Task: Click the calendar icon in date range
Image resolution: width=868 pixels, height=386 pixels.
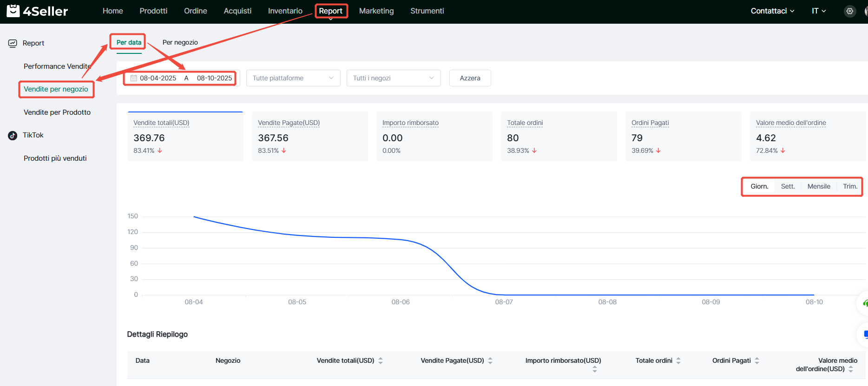Action: (134, 78)
